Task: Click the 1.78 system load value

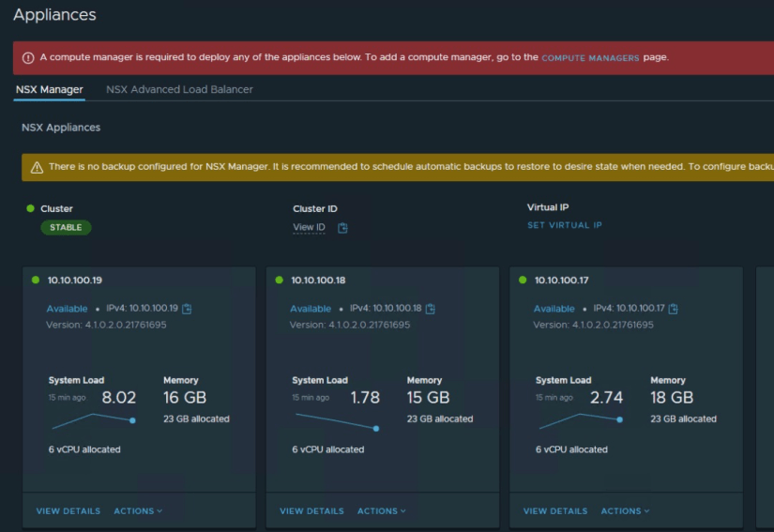Action: [x=365, y=397]
